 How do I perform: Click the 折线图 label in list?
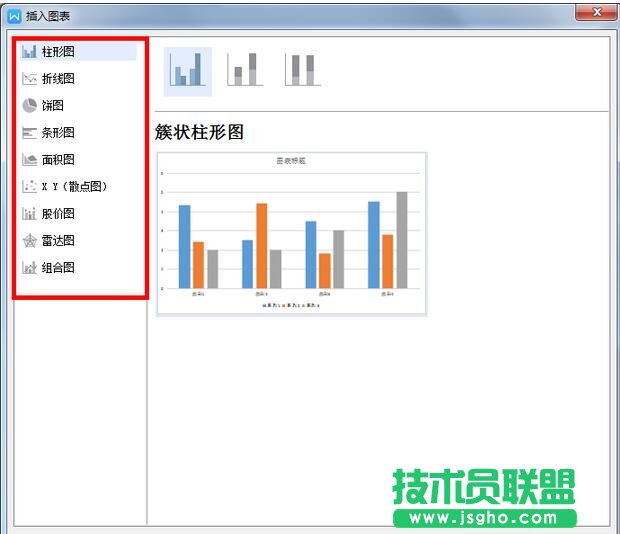click(x=58, y=79)
